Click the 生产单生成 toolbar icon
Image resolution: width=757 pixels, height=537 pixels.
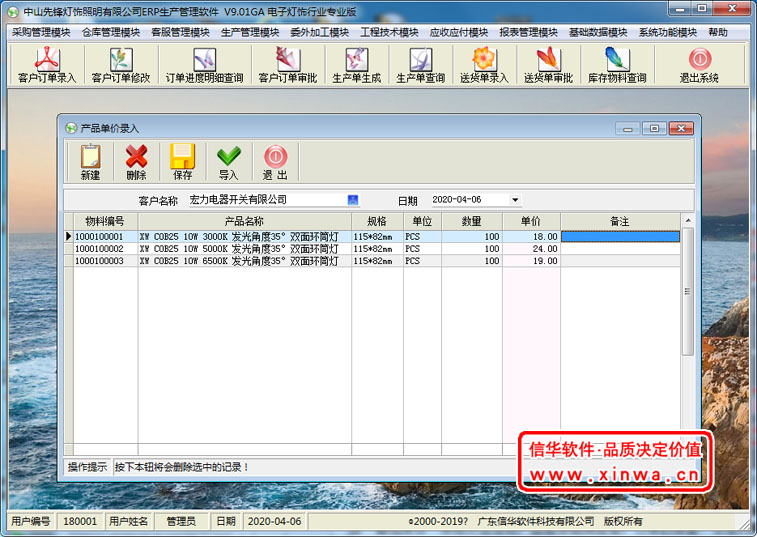click(357, 65)
